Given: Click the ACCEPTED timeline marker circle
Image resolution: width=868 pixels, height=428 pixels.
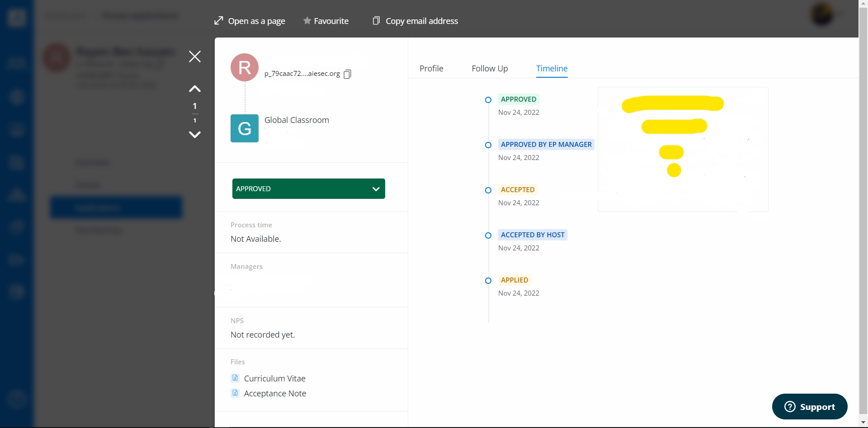Looking at the screenshot, I should click(488, 190).
